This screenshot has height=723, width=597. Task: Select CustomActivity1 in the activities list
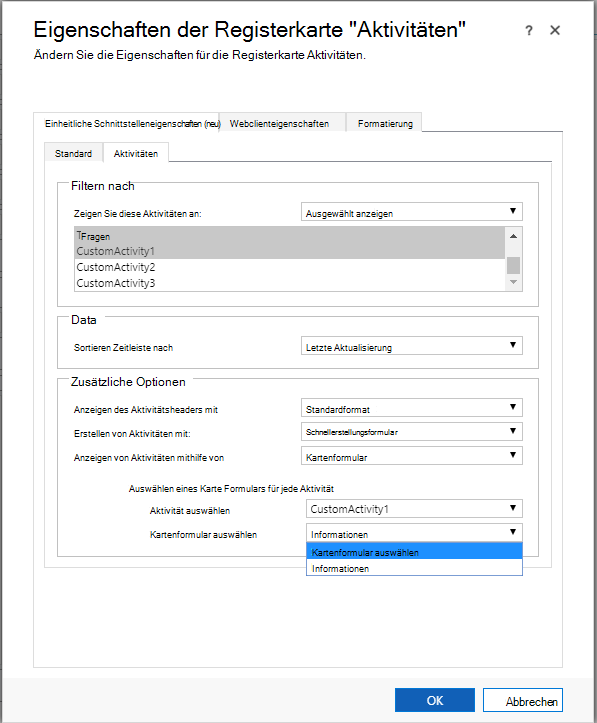(290, 251)
